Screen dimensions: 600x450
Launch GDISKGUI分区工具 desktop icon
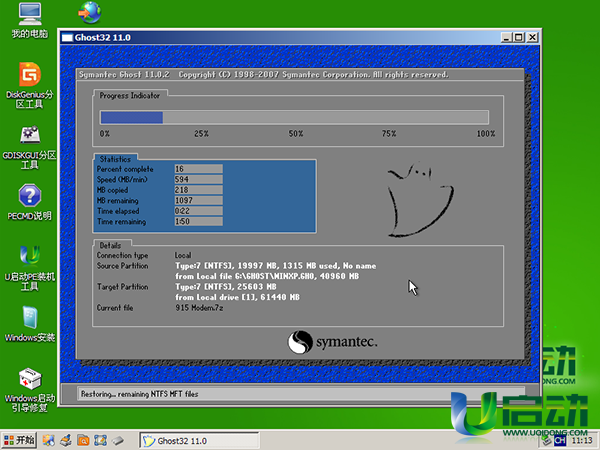click(x=29, y=147)
